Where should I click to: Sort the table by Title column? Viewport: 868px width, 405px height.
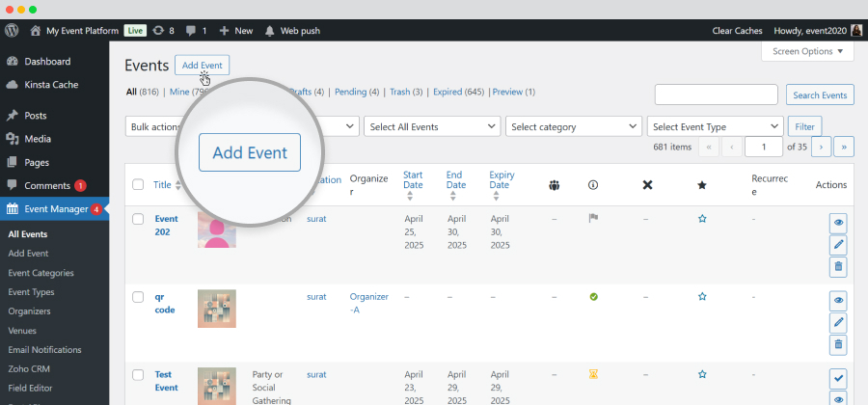tap(167, 185)
